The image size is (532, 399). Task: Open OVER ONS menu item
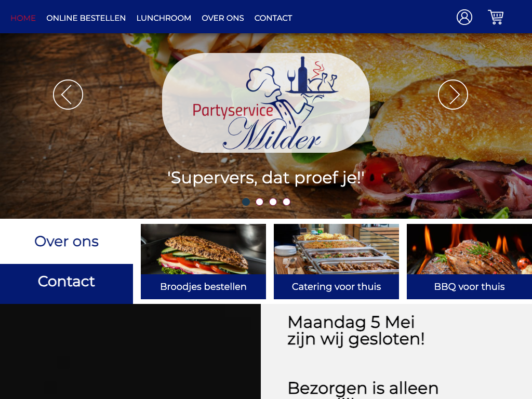point(222,18)
